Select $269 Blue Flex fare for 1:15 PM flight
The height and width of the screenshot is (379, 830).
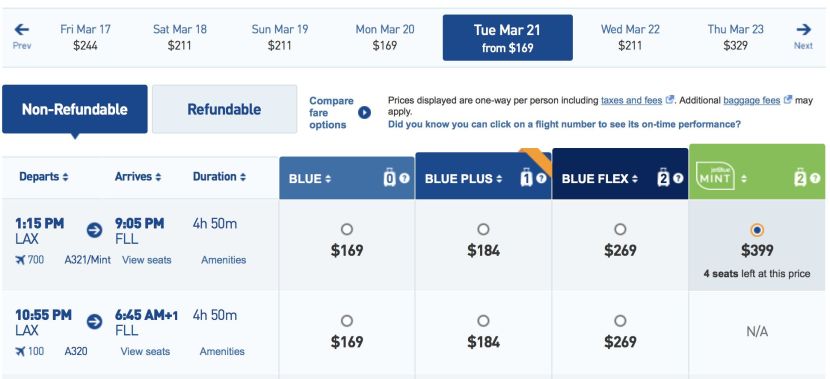click(620, 229)
